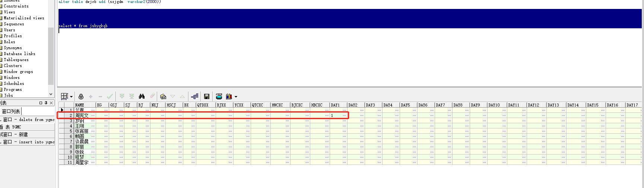The height and width of the screenshot is (188, 644).
Task: Click the next query down triangle
Action: (173, 96)
